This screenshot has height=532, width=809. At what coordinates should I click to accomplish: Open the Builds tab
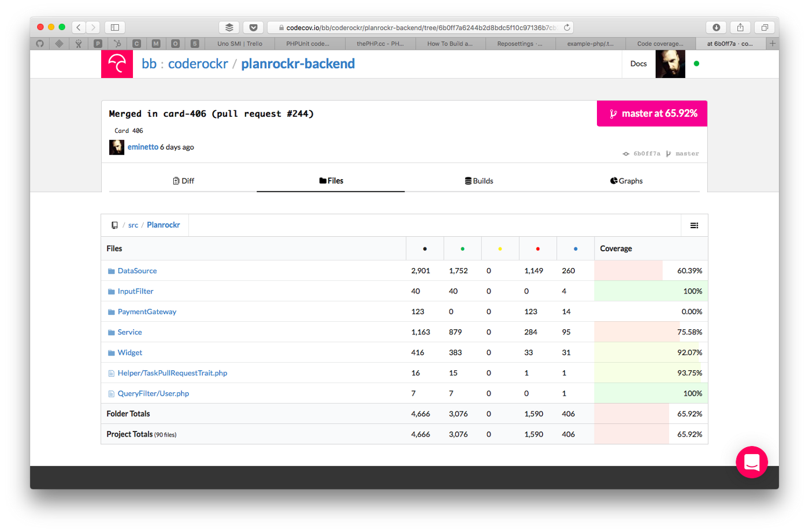click(x=478, y=181)
